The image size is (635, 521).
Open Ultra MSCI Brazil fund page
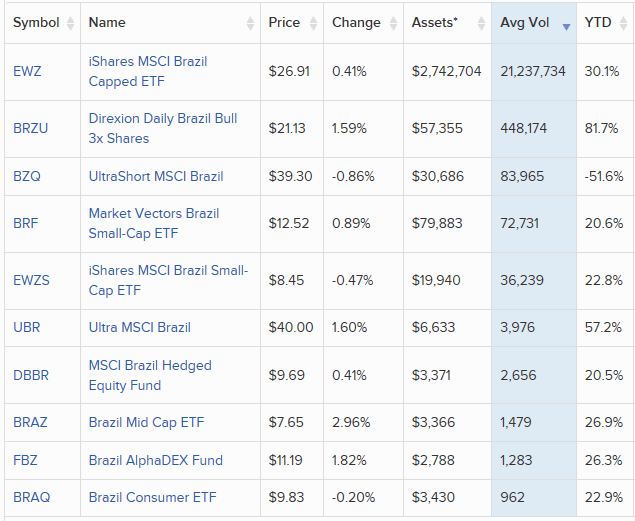point(140,327)
